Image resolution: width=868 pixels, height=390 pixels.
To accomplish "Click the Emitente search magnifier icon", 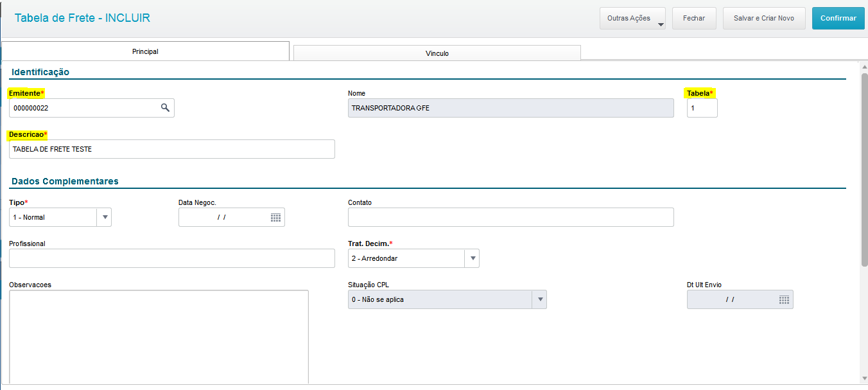I will point(165,108).
